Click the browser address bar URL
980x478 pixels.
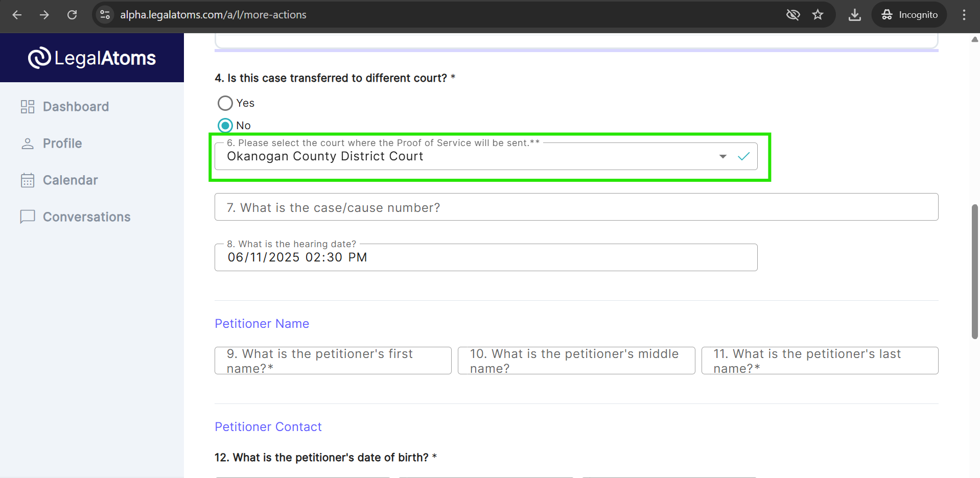[x=213, y=15]
